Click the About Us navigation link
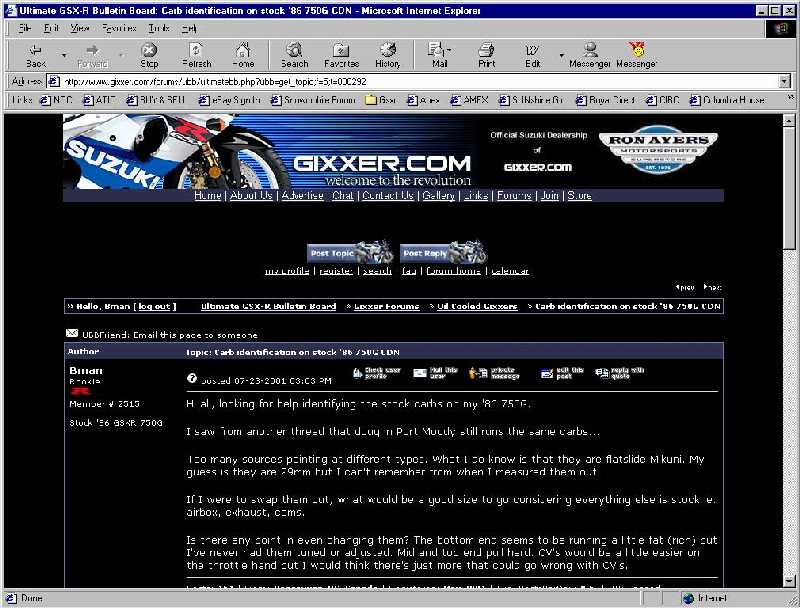The width and height of the screenshot is (800, 608). (x=251, y=195)
